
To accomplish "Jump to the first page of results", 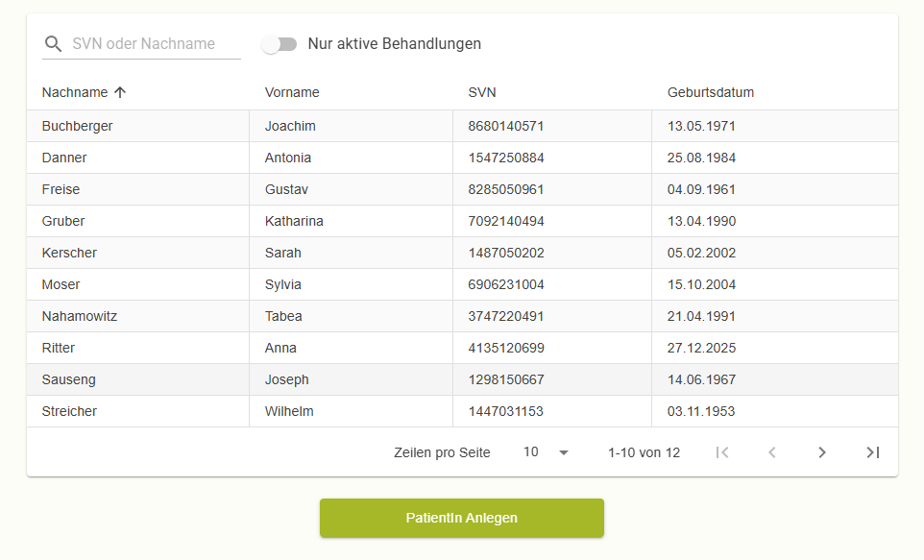I will point(722,451).
